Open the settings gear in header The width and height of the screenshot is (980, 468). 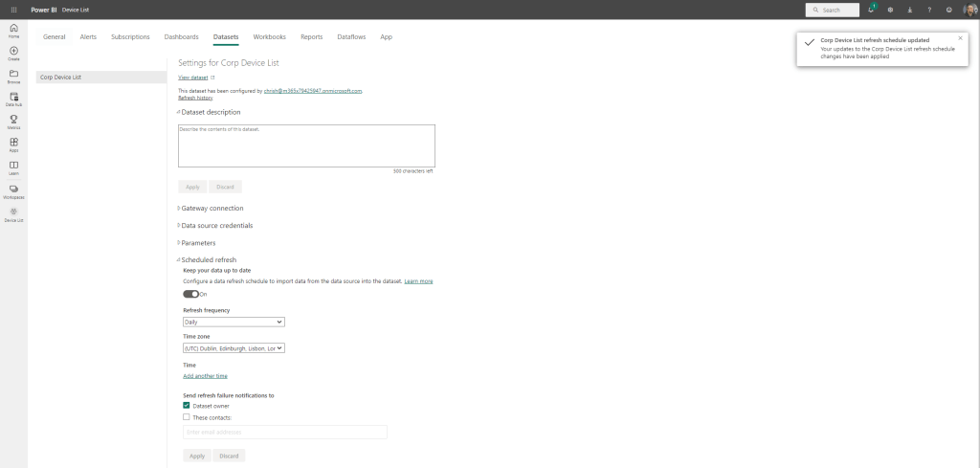890,10
